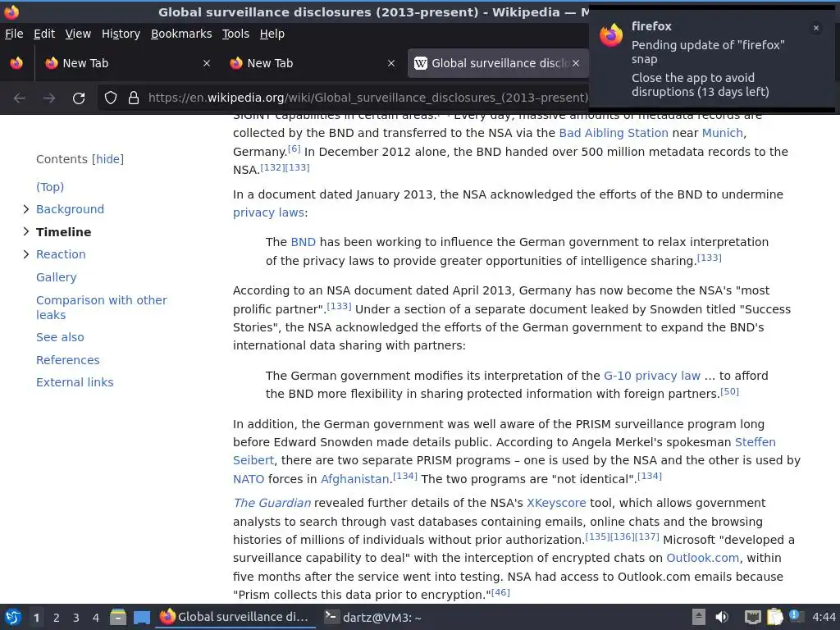Jump to External links section
Image resolution: width=840 pixels, height=630 pixels.
(x=75, y=382)
